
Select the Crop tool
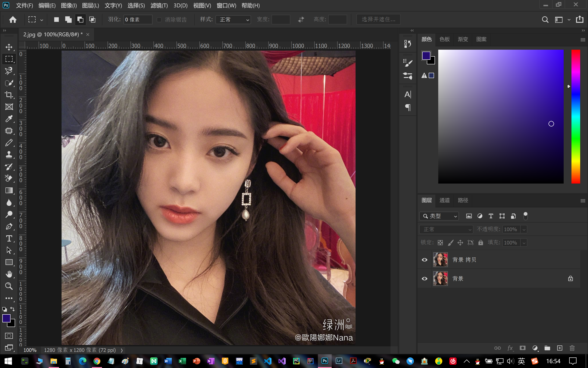(x=9, y=95)
